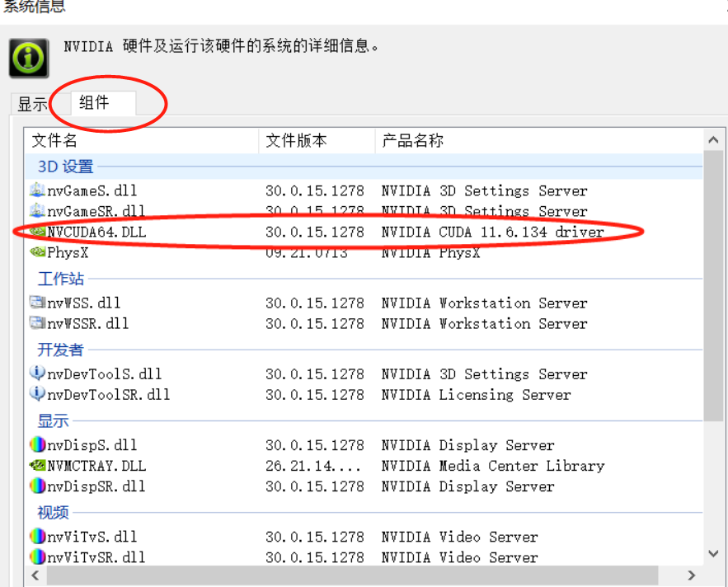
Task: Click the horizontal scrollbar thumb
Action: (x=352, y=575)
